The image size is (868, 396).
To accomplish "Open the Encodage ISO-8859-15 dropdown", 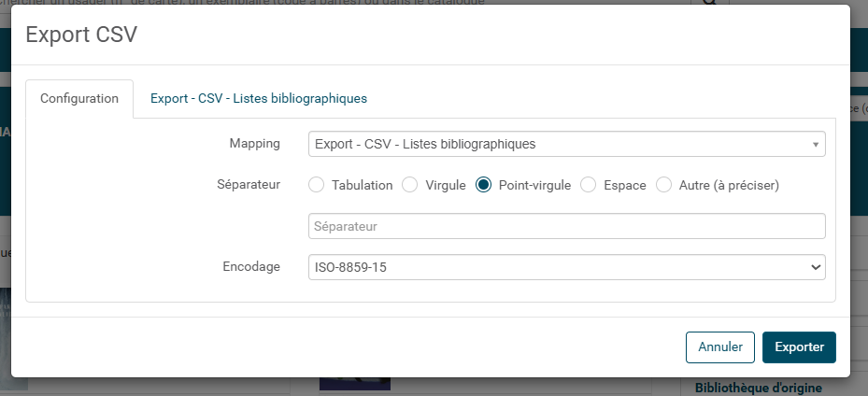I will 567,267.
